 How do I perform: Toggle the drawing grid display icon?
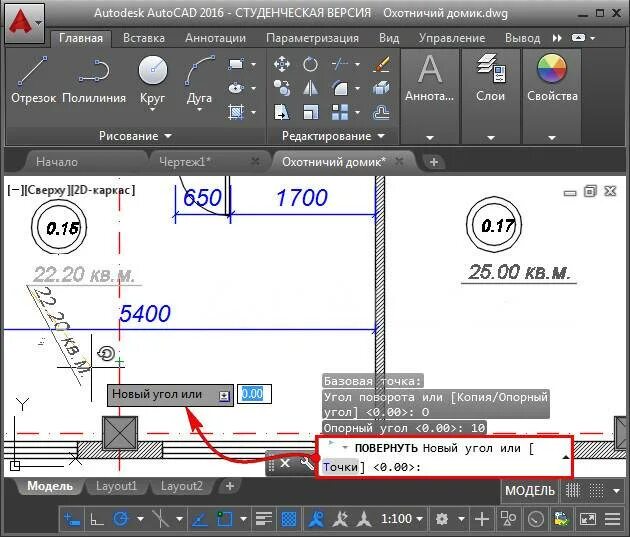(573, 490)
